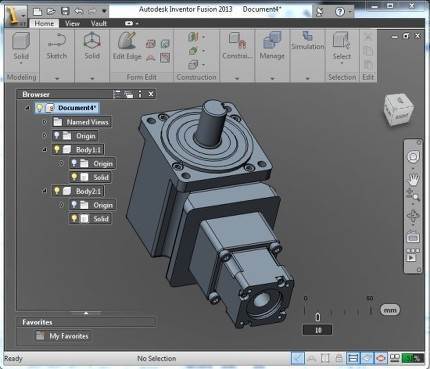Toggle lightbulb of Solid under Body2:1
430x369 pixels.
click(x=74, y=219)
